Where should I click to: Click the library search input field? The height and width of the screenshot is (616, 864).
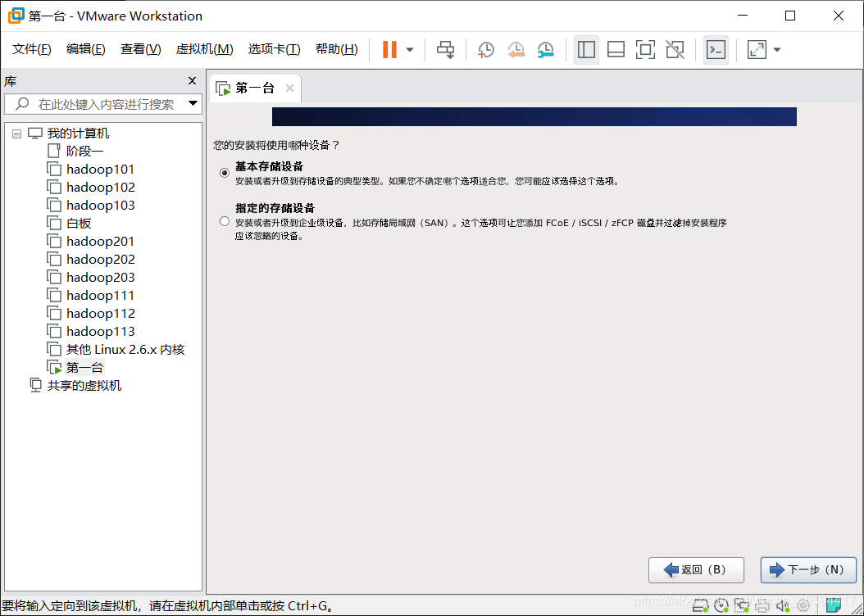click(102, 103)
